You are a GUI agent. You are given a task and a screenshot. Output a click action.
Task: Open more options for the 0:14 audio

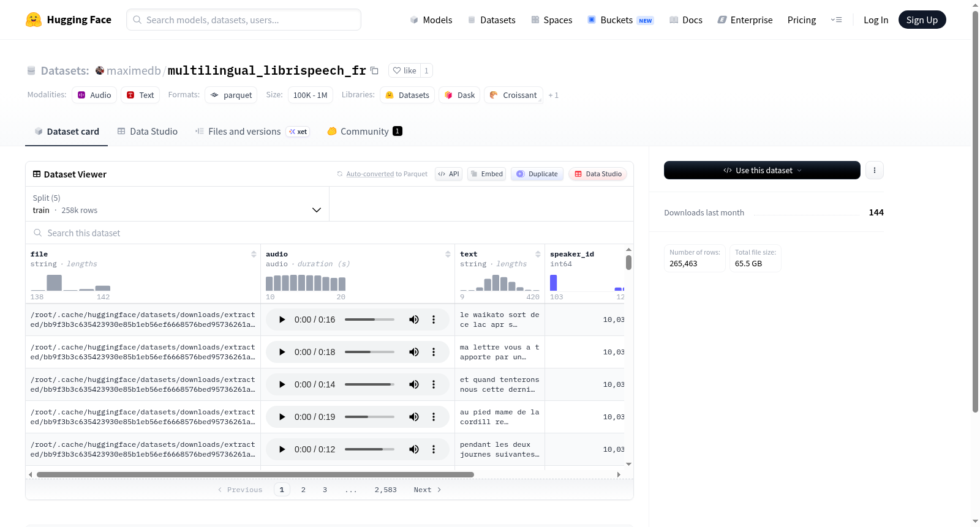[434, 384]
